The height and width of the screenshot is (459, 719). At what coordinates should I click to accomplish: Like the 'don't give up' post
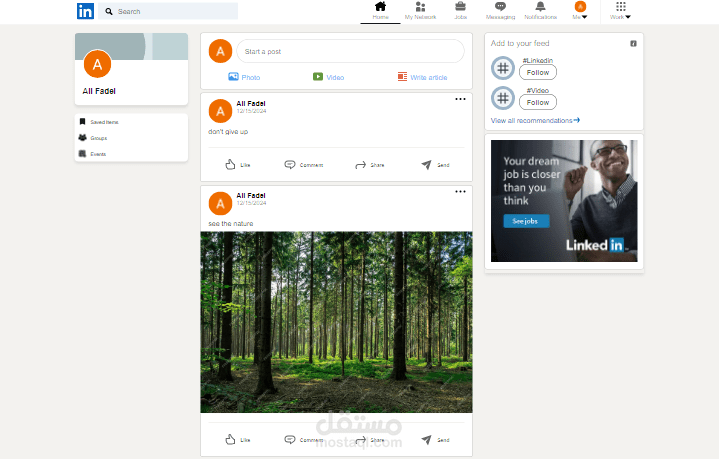238,165
